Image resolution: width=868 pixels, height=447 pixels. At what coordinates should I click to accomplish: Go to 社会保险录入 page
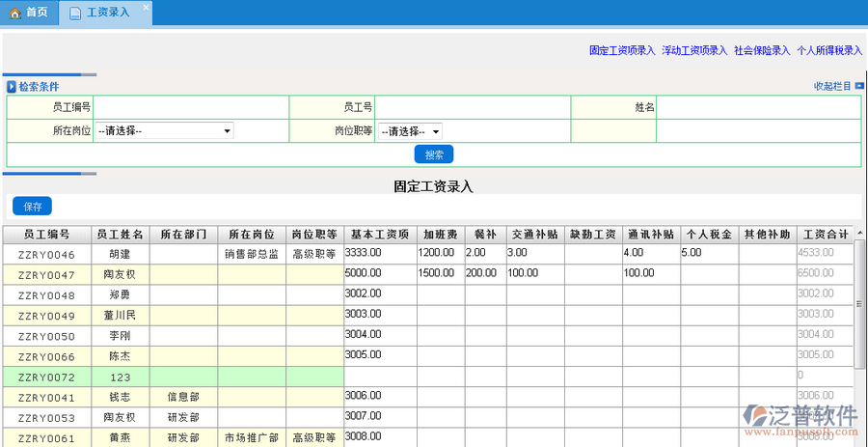click(762, 50)
